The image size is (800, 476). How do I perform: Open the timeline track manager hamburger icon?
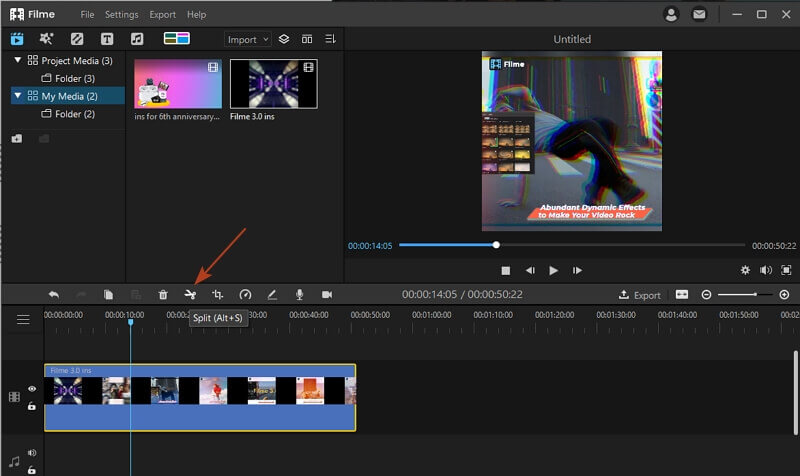click(23, 319)
